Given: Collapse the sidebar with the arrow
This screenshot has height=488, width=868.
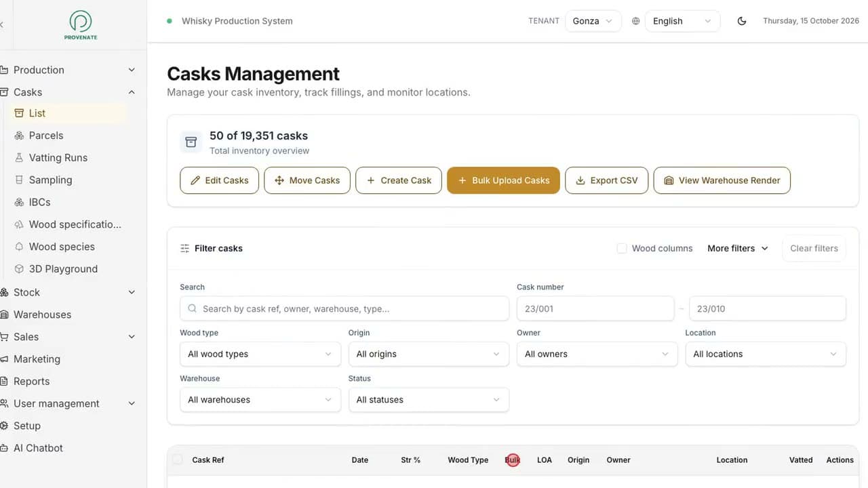Looking at the screenshot, I should coord(2,24).
